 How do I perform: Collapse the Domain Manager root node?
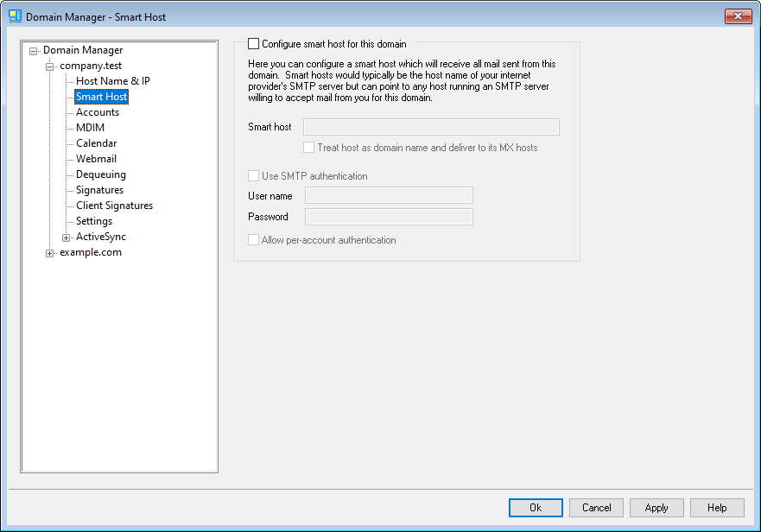[x=34, y=51]
